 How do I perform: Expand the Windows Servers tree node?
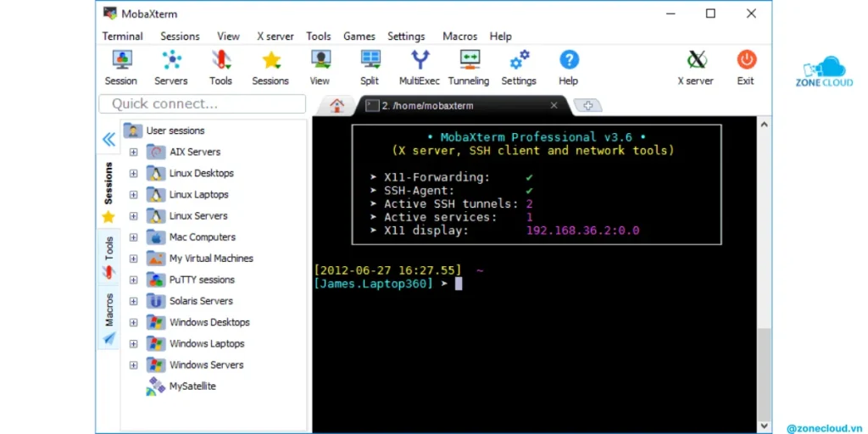click(x=133, y=365)
